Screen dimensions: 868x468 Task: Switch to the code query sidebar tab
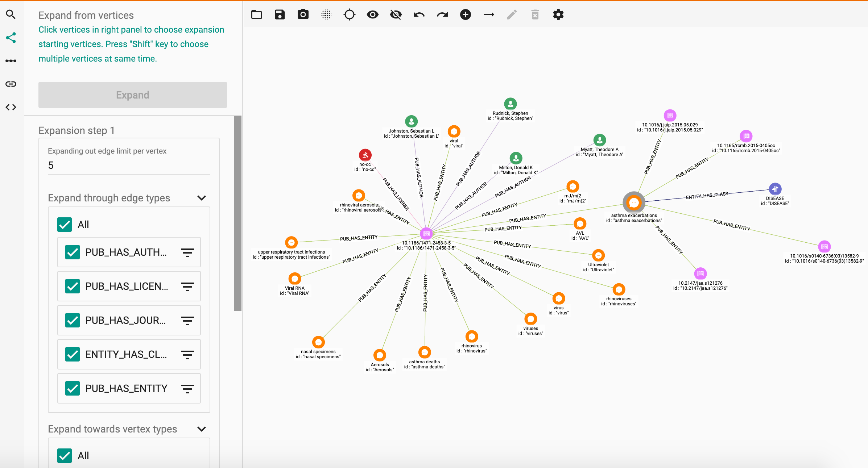coord(11,107)
